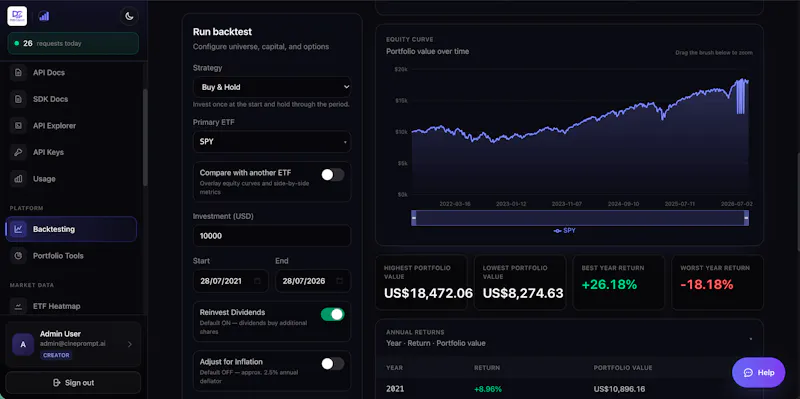Click Lowest Portfolio Value US$8,274.63
Screen dimensions: 800x399
click(x=520, y=283)
